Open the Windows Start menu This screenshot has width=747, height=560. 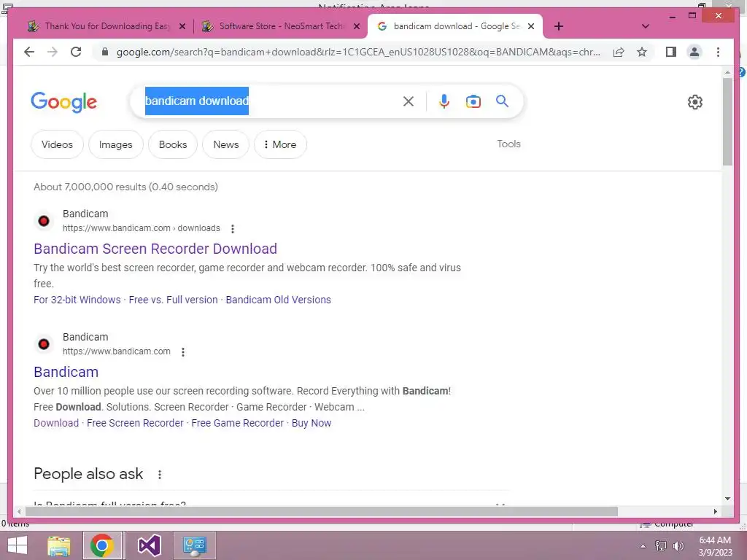(x=18, y=545)
